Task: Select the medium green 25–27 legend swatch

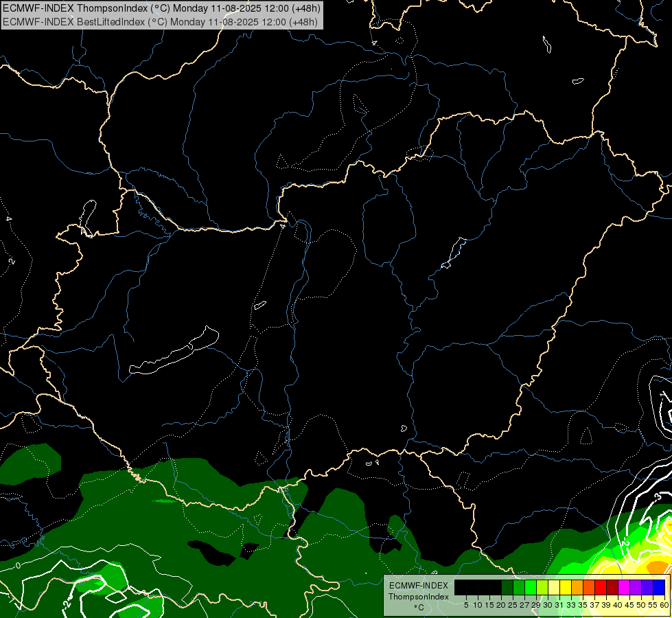Action: 519,587
